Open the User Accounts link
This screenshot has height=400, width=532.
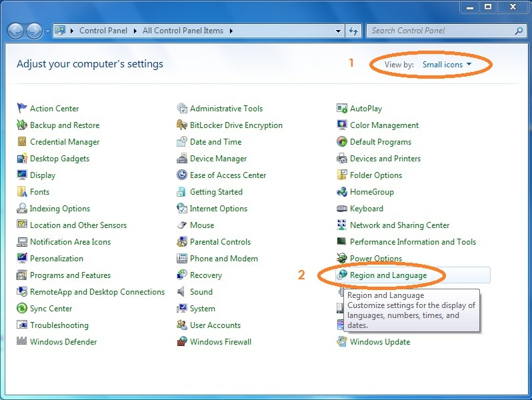215,325
